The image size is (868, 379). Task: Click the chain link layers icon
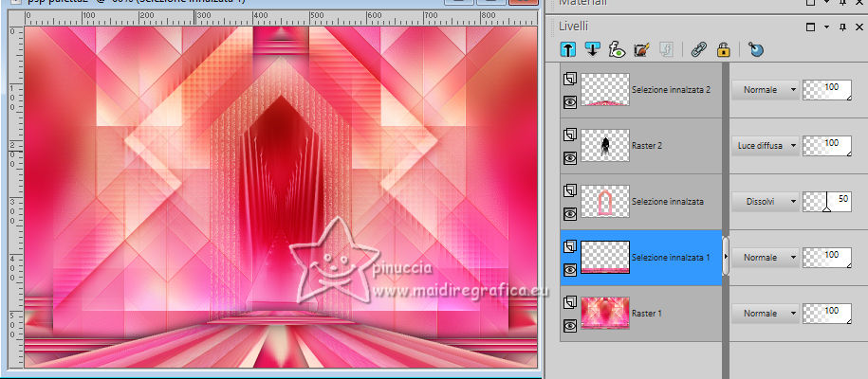(x=699, y=50)
